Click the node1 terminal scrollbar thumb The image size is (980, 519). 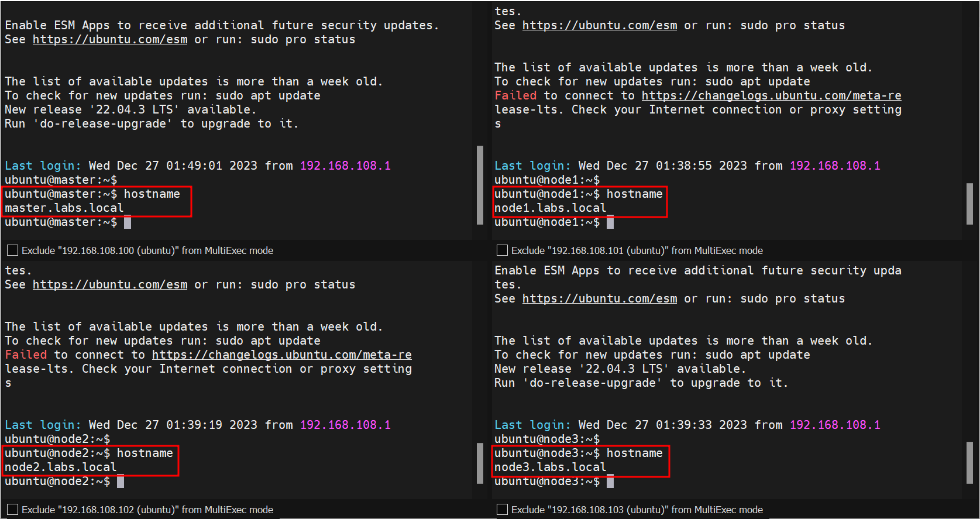969,204
